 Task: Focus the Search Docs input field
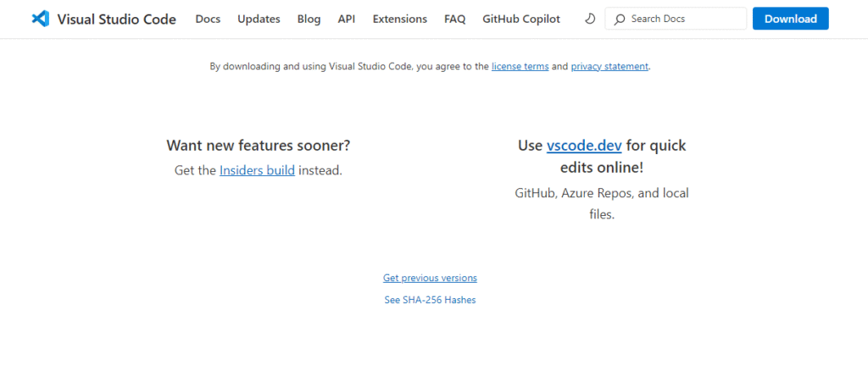click(x=683, y=19)
